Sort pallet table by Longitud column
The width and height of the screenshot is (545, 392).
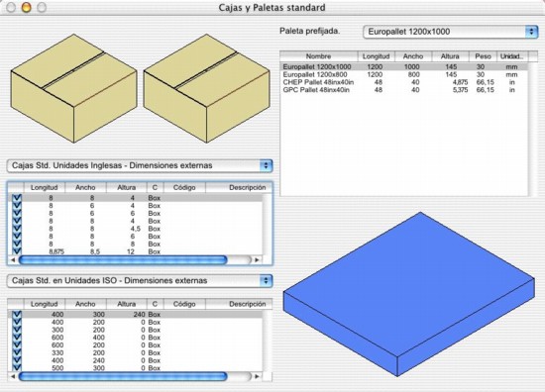pyautogui.click(x=377, y=56)
